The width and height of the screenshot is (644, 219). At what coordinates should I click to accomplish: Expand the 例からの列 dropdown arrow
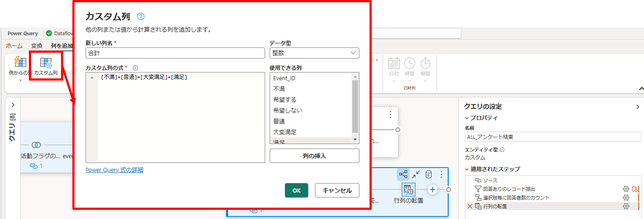coord(20,81)
